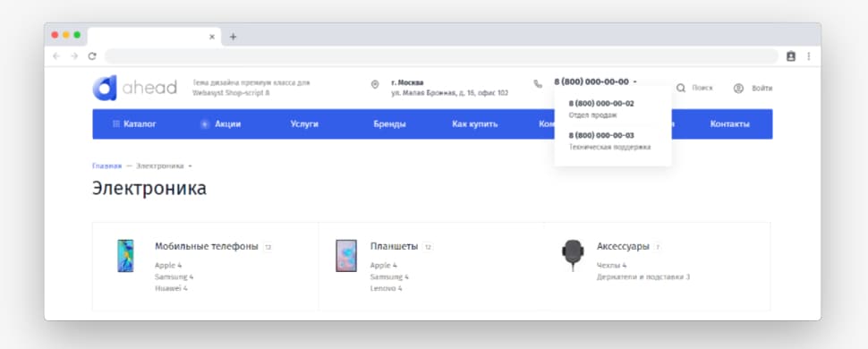Click the г. Москва city label
Viewport: 868px width, 349px height.
[x=407, y=82]
